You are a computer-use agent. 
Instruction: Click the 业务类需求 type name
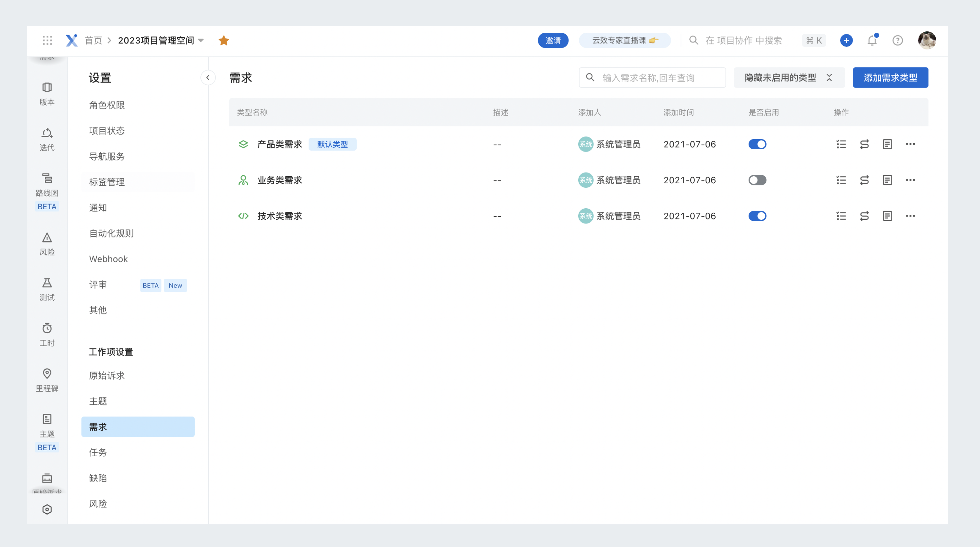click(x=280, y=180)
